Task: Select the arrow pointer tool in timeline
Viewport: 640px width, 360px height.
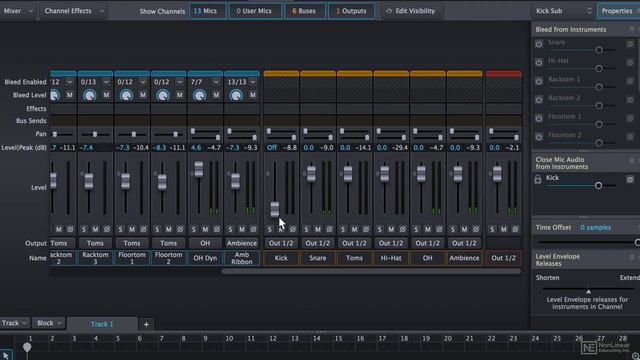Action: pos(6,356)
